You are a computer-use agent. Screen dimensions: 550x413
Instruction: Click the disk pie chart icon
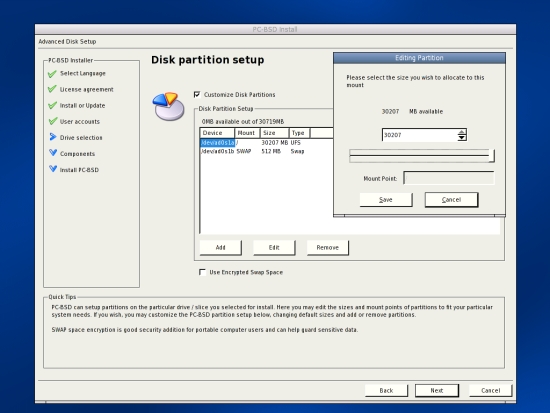click(168, 107)
